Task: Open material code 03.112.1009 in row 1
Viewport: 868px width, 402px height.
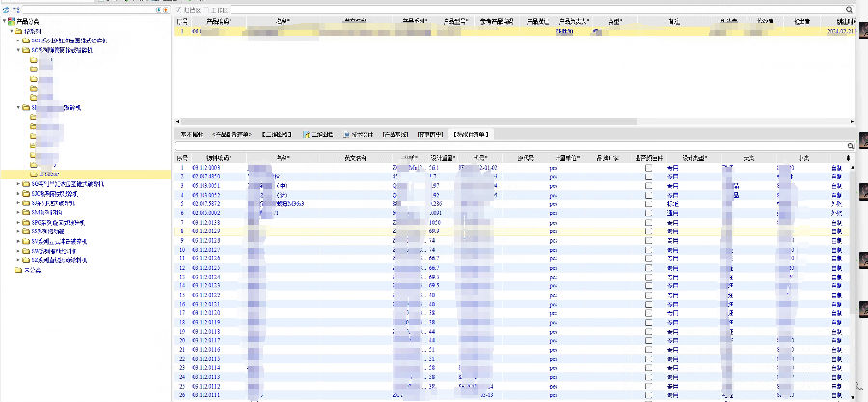Action: click(x=205, y=168)
